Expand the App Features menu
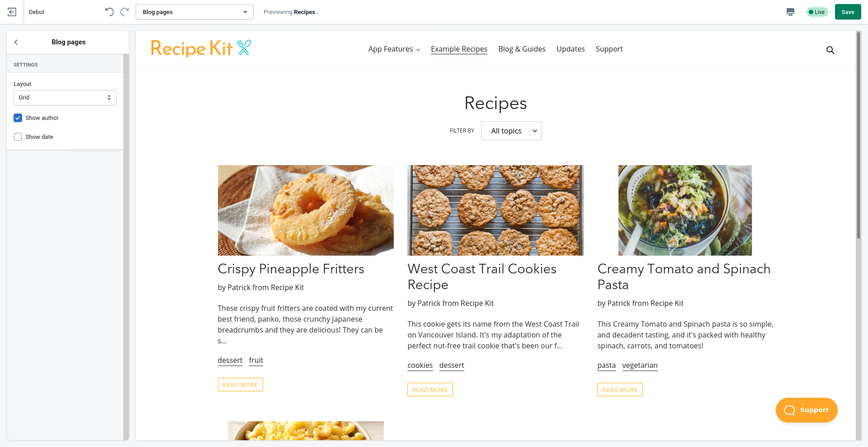Image resolution: width=868 pixels, height=447 pixels. [x=394, y=49]
